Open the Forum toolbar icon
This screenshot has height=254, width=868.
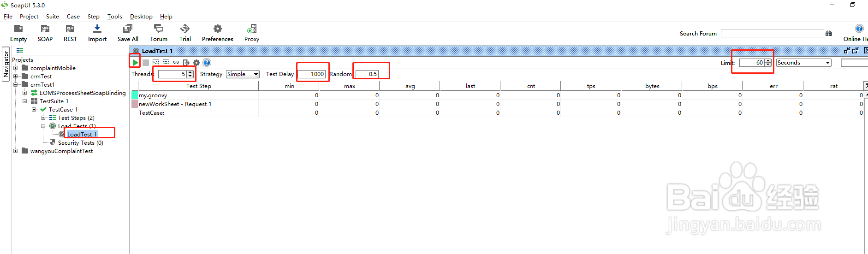pyautogui.click(x=159, y=33)
